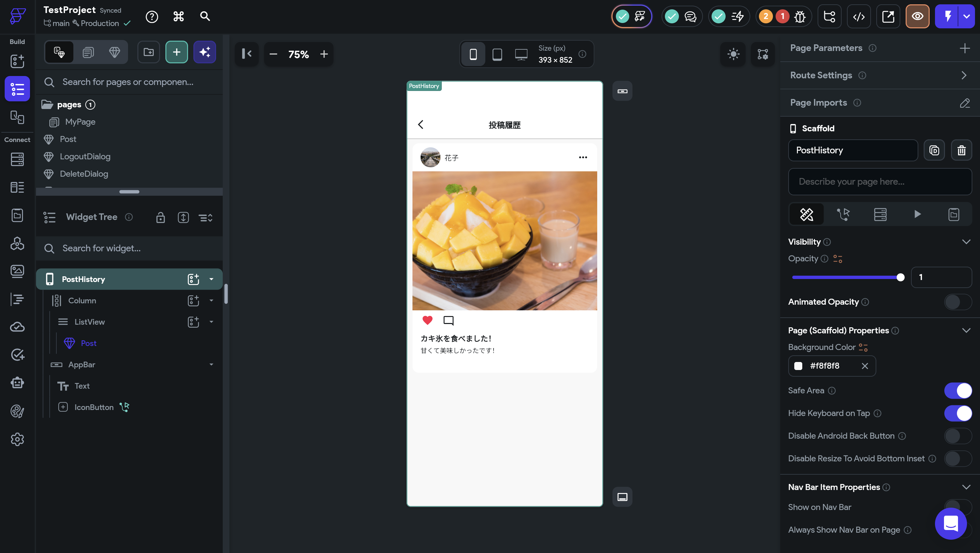Open the developer code view icon

859,16
